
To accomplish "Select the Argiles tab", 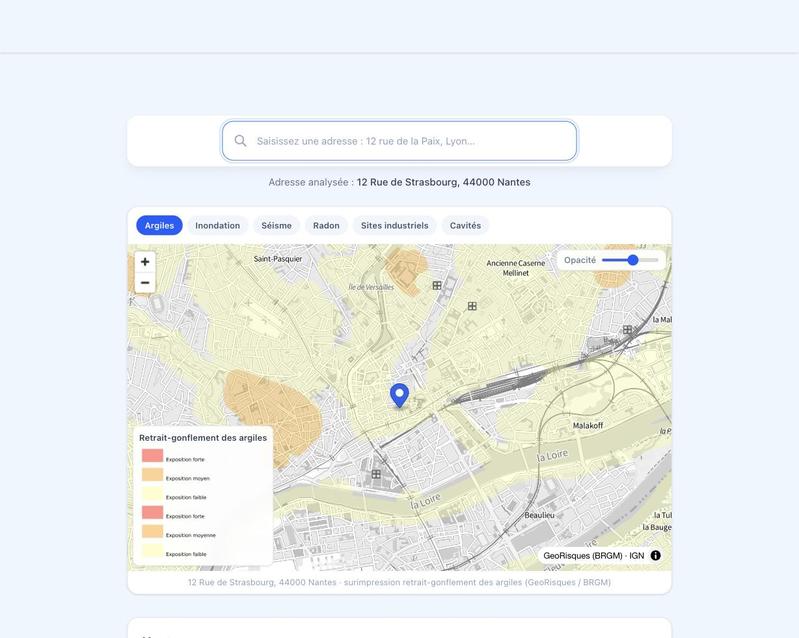I will click(x=159, y=225).
